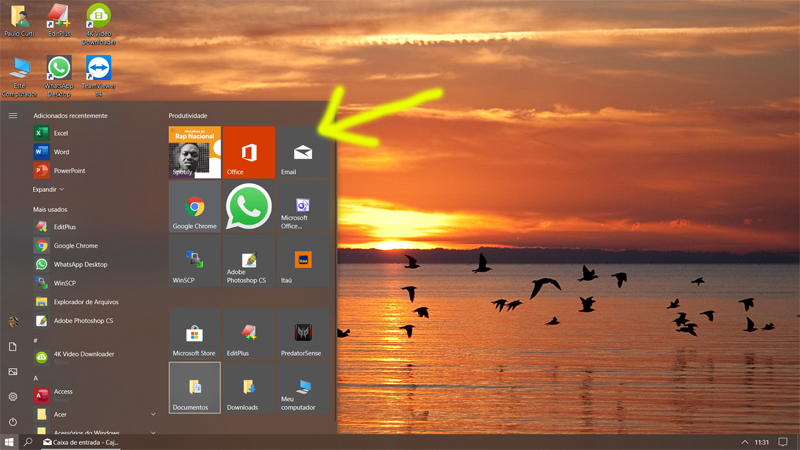Open the Spotify live tile
This screenshot has height=450, width=800.
click(194, 152)
